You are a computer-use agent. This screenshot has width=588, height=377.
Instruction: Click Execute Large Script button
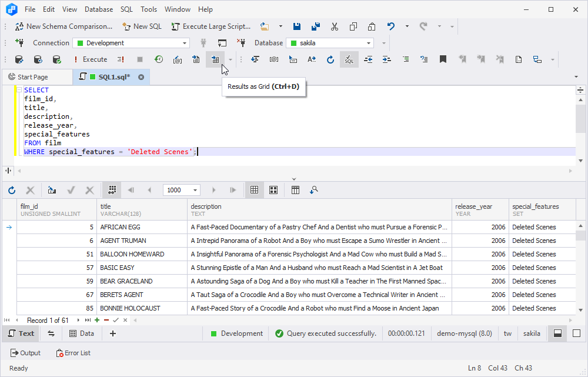click(211, 26)
